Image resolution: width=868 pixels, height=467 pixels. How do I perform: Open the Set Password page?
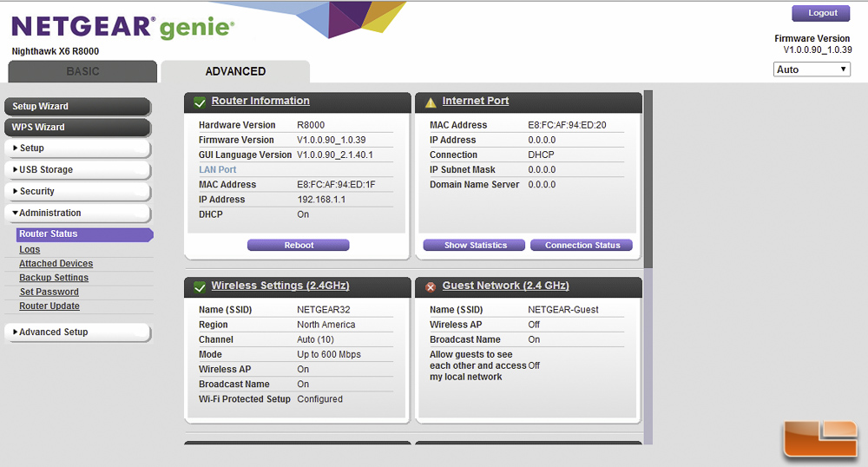[49, 293]
